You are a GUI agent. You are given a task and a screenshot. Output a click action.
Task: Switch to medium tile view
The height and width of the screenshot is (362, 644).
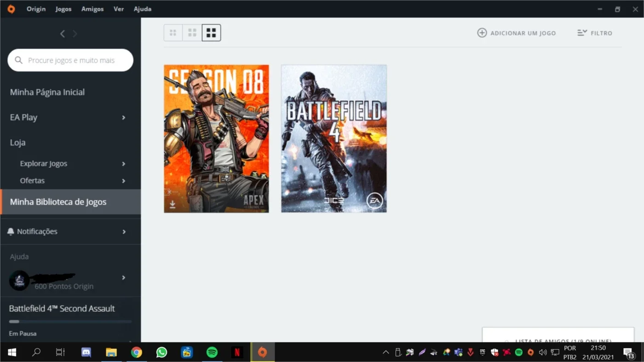[x=192, y=33]
